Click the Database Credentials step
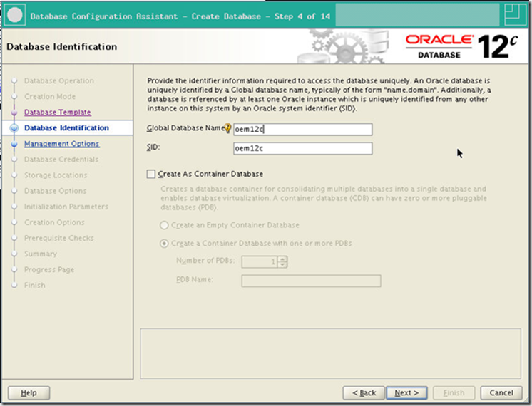The image size is (532, 406). [61, 160]
